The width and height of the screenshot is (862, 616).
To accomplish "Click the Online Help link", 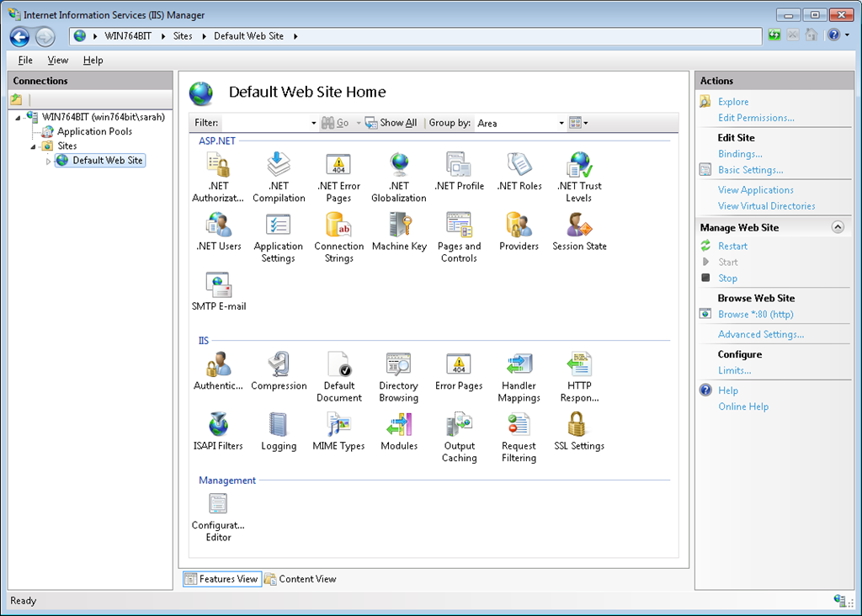I will [x=743, y=406].
